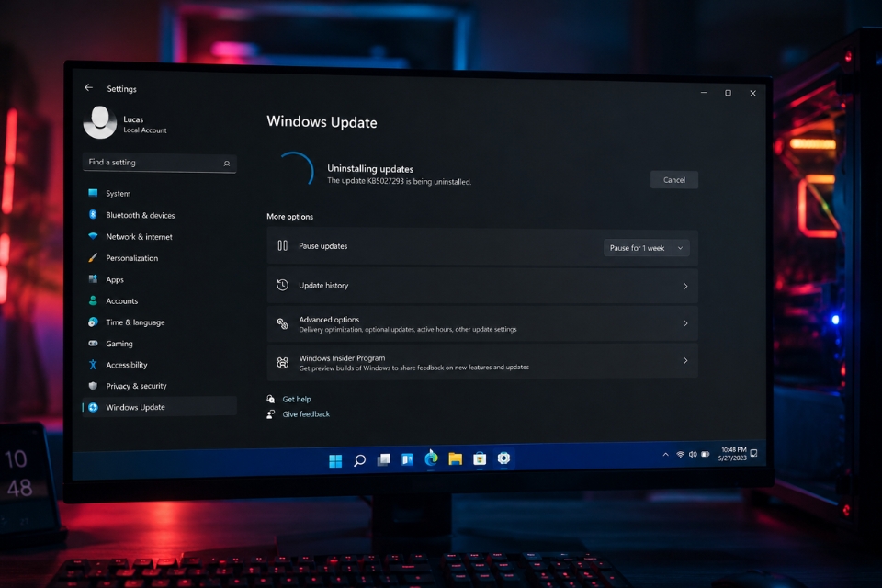Viewport: 882px width, 588px height.
Task: Select Accessibility in the sidebar
Action: (127, 365)
